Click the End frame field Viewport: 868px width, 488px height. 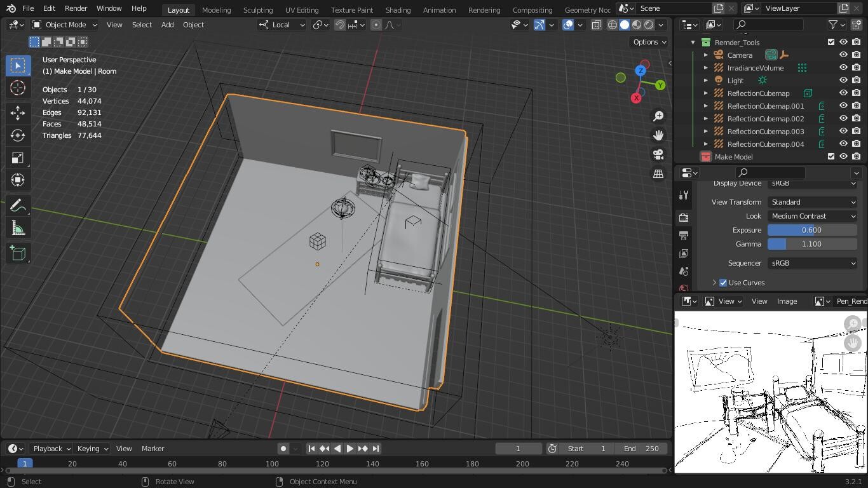point(641,449)
